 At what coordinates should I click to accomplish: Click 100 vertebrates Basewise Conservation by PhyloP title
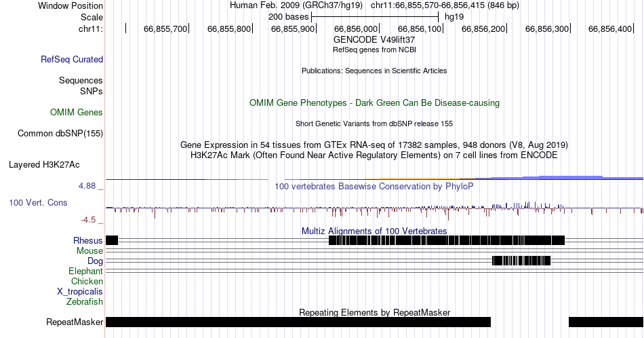(374, 186)
